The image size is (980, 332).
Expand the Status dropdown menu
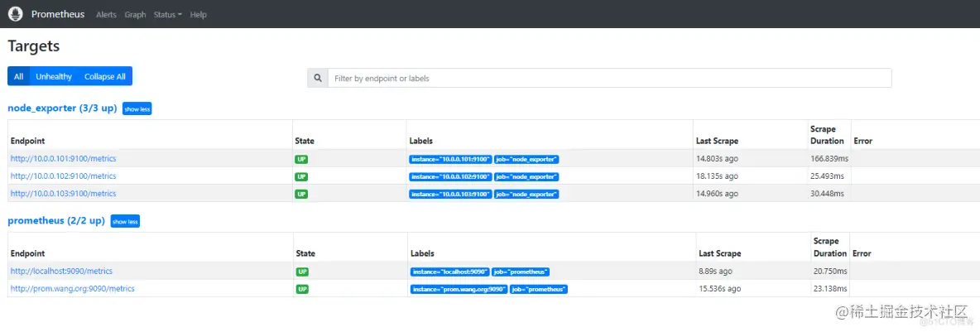[167, 14]
